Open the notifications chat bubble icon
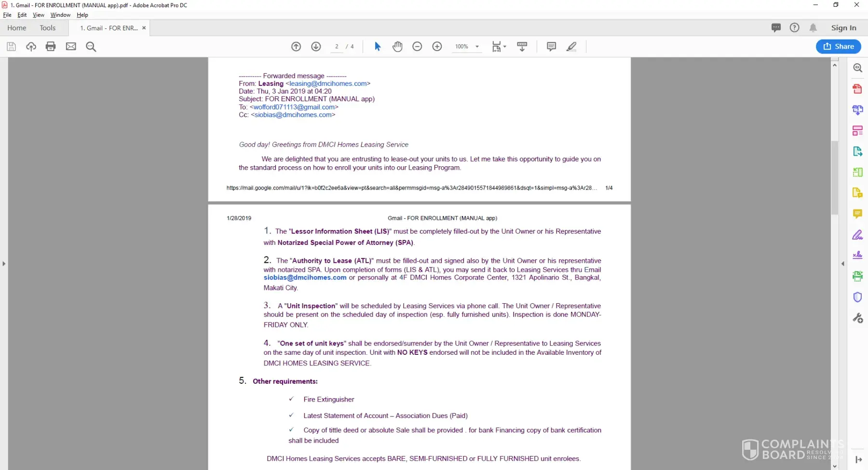This screenshot has width=868, height=470. [776, 28]
